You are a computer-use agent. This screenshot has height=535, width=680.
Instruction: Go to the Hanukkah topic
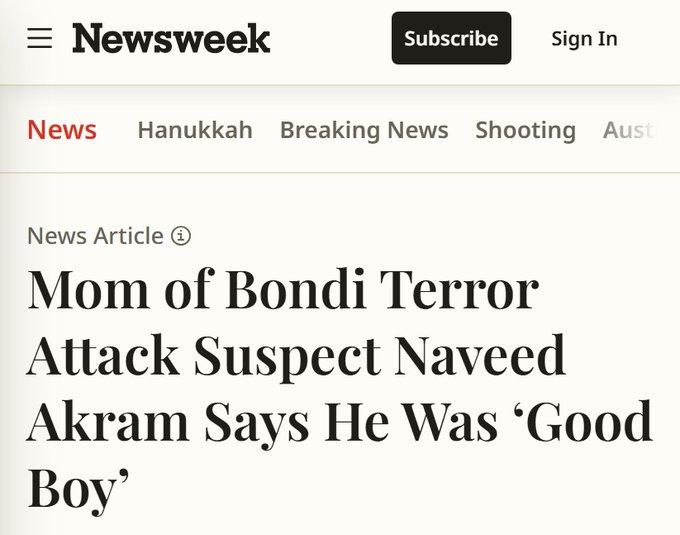tap(195, 130)
